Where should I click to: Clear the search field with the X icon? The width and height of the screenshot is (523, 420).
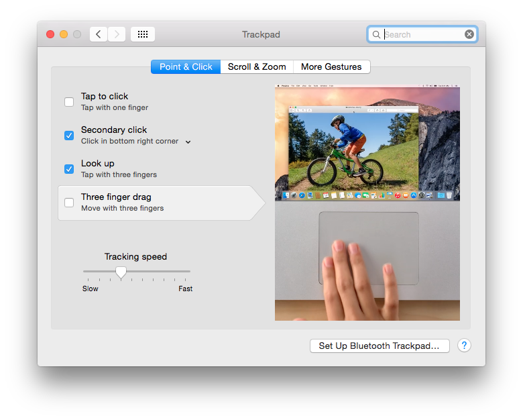(469, 34)
